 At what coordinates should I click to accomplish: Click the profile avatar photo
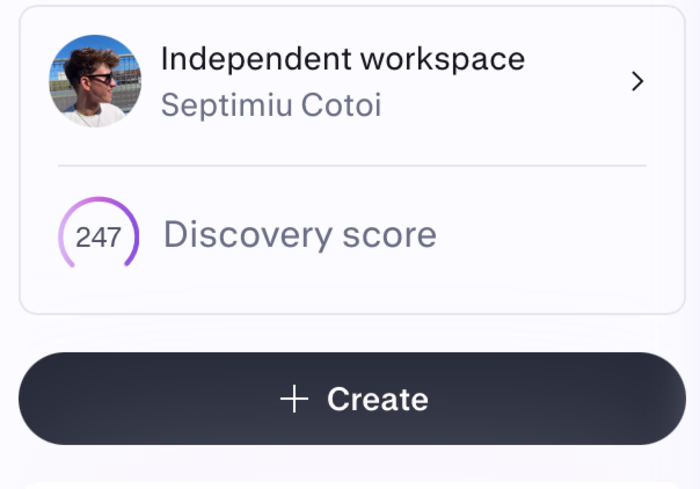(x=95, y=81)
